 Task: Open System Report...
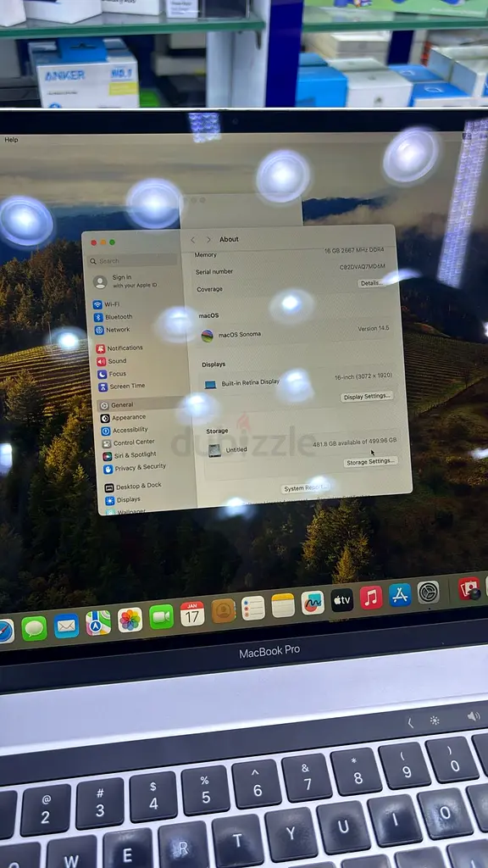click(305, 488)
